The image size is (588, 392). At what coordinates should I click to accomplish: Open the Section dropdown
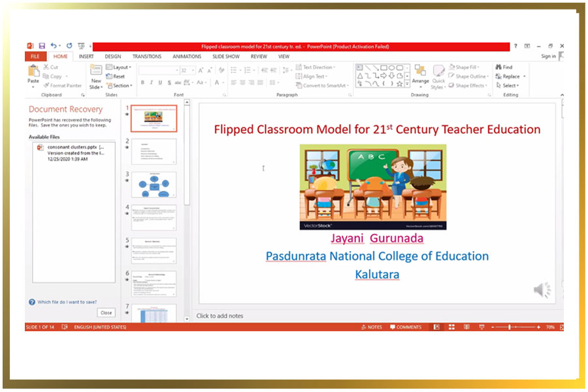tap(120, 86)
